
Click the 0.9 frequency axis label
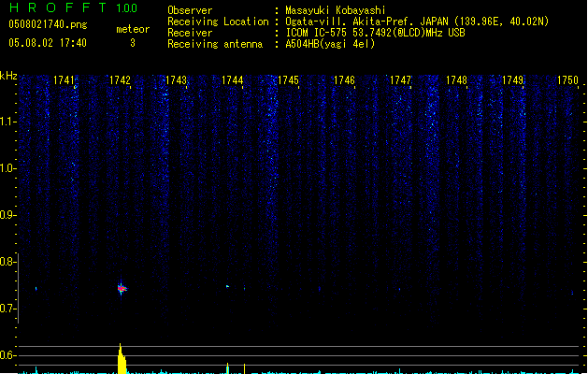tap(8, 215)
